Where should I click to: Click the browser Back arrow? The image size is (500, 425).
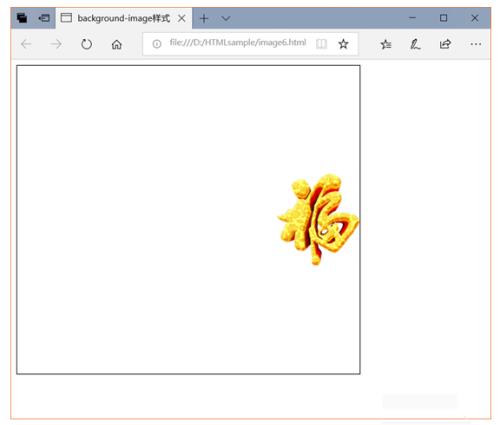26,44
